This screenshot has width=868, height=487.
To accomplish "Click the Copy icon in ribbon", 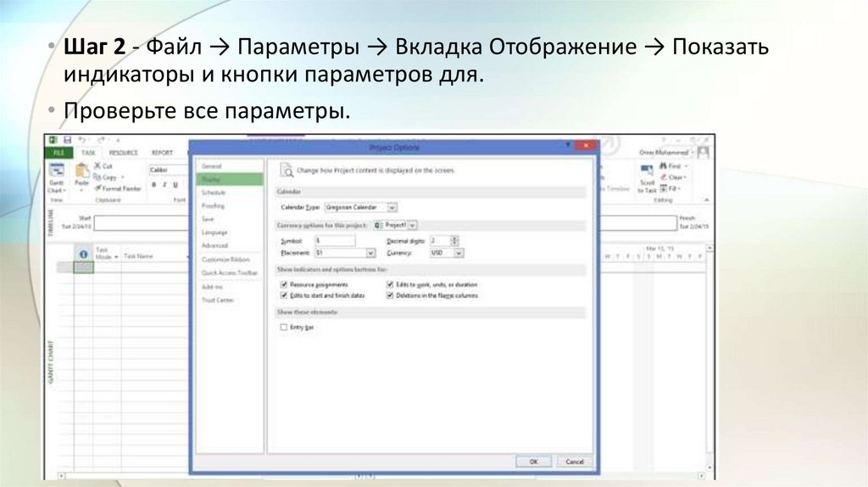I will pyautogui.click(x=97, y=177).
